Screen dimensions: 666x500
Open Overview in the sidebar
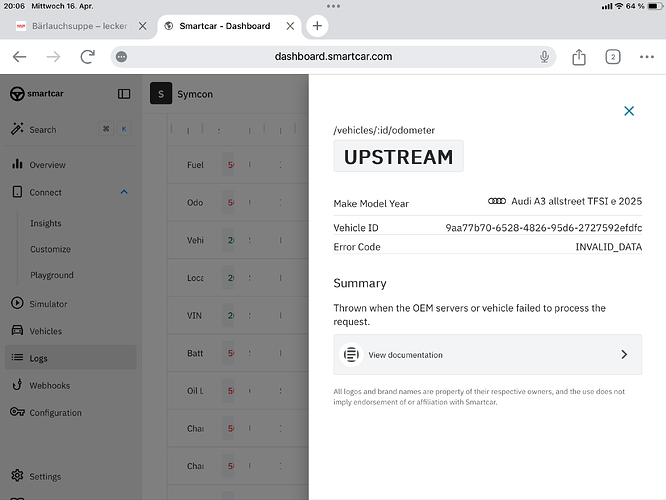point(47,165)
